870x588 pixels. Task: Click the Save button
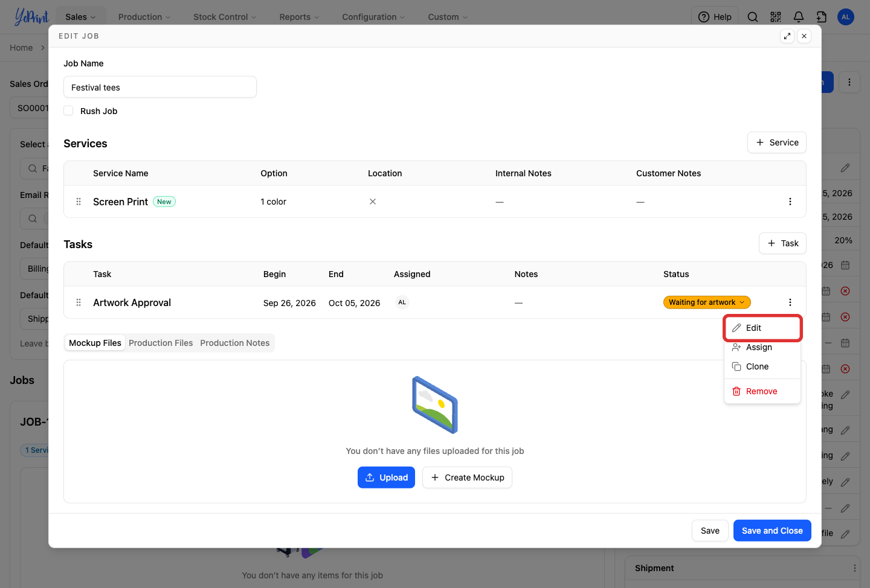click(x=710, y=531)
